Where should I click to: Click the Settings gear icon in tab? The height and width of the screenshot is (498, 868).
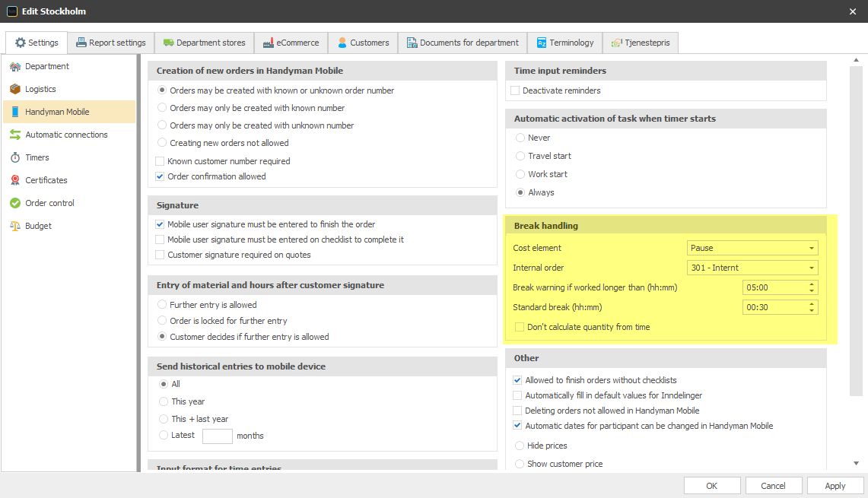pyautogui.click(x=21, y=43)
